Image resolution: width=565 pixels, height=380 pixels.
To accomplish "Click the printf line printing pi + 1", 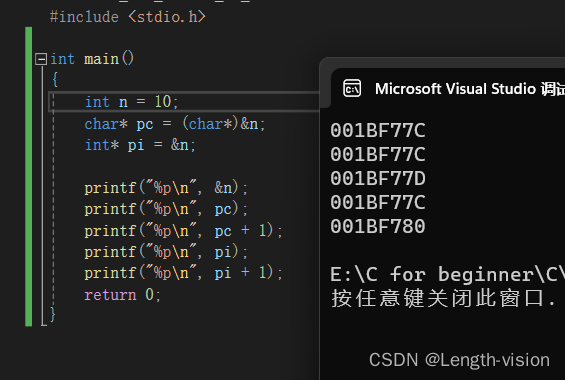I will [183, 273].
